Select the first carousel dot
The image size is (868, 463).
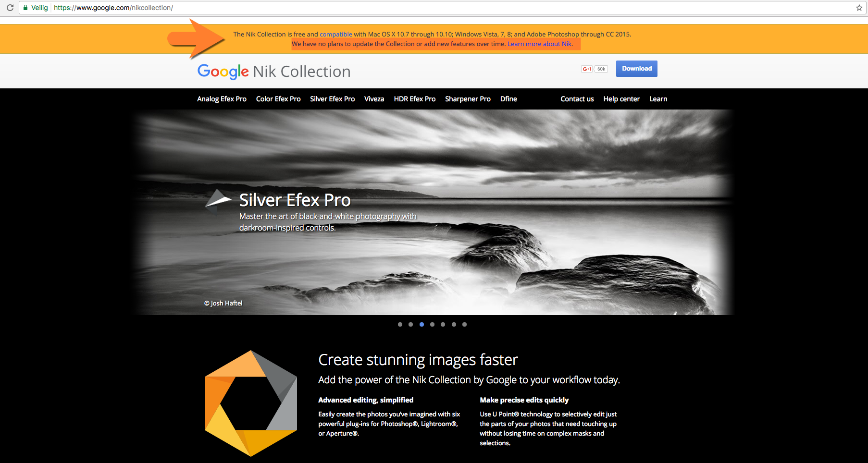tap(400, 324)
